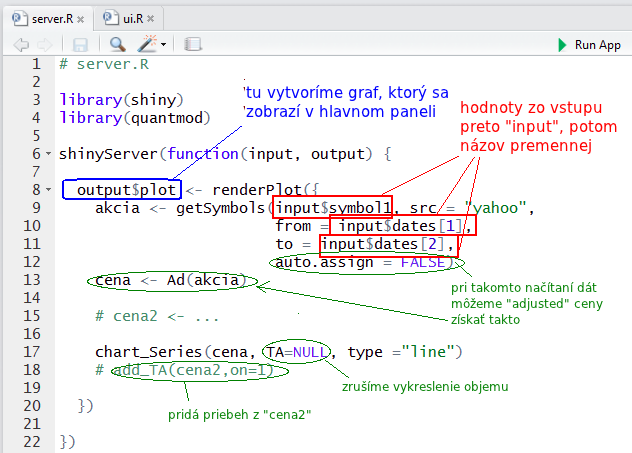Click 'TA=NULL' on line 17
632x453 pixels.
pos(296,352)
